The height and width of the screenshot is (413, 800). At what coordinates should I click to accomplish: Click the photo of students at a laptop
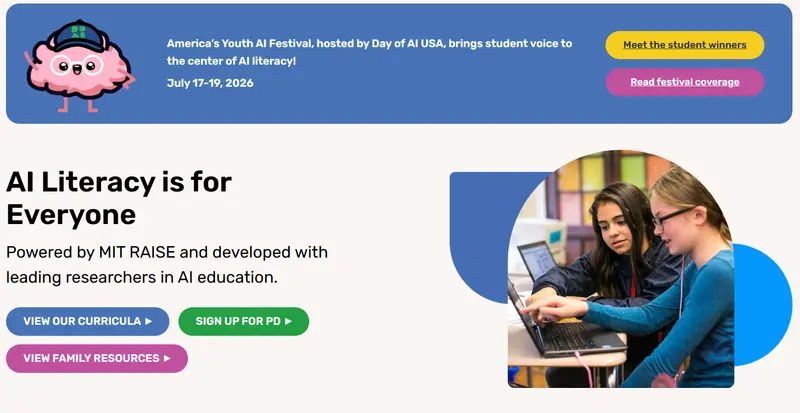(x=621, y=269)
